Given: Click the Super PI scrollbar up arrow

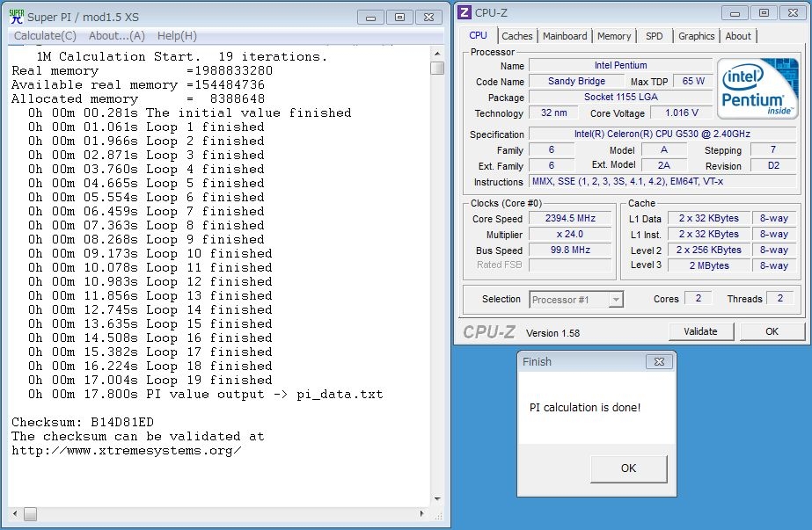Looking at the screenshot, I should point(437,52).
